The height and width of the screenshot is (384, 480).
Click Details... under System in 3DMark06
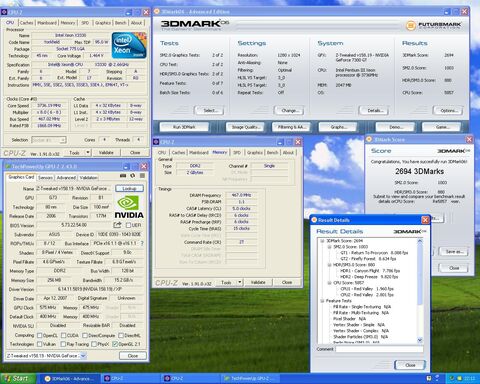point(375,110)
